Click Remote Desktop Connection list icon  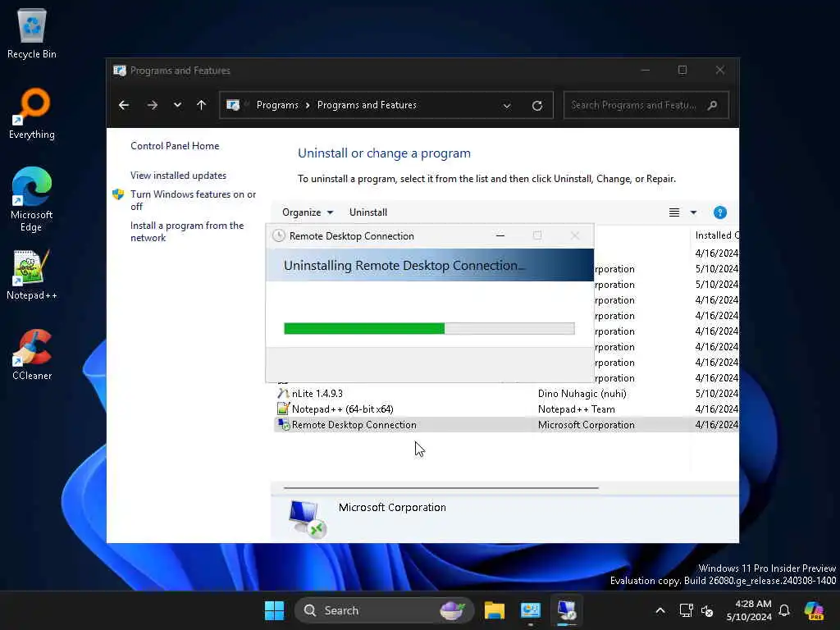point(283,425)
